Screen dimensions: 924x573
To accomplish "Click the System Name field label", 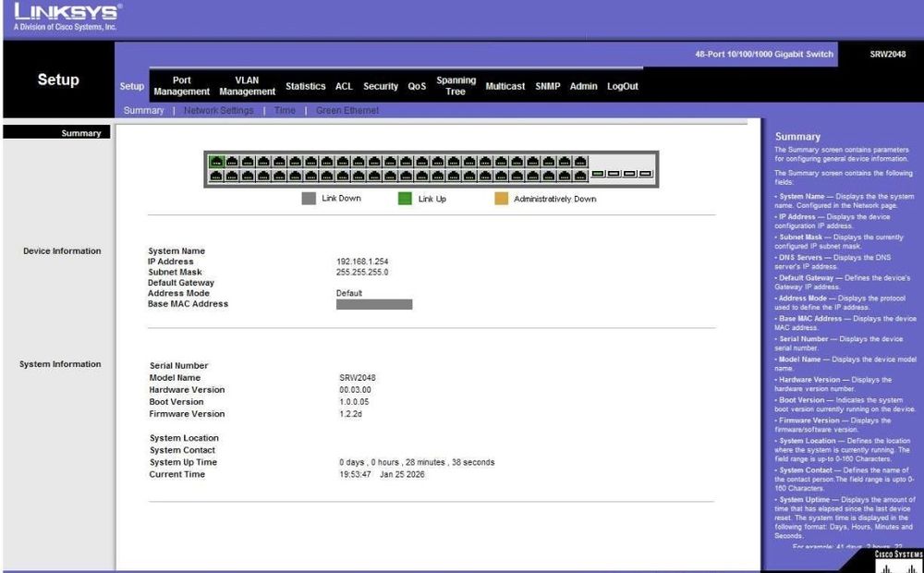I will [x=176, y=251].
